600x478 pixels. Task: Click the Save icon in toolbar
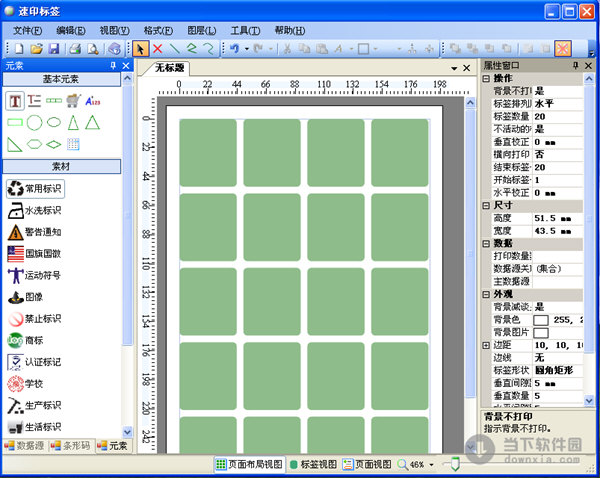click(x=54, y=48)
